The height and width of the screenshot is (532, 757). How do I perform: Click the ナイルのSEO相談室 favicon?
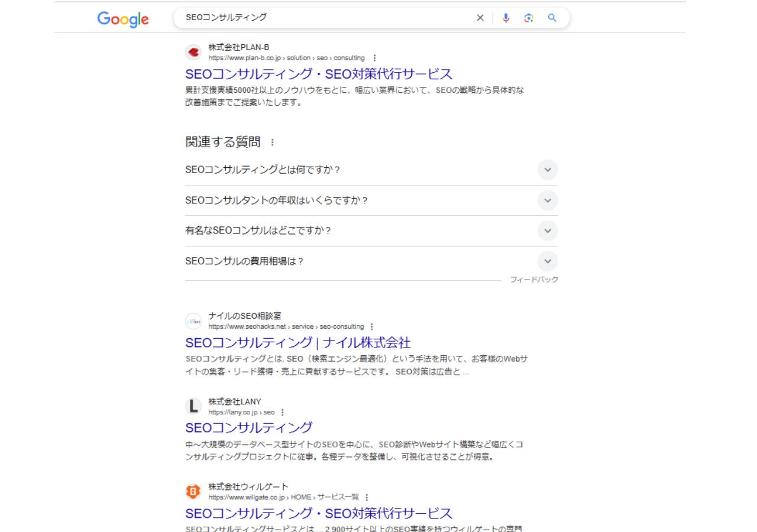click(193, 321)
